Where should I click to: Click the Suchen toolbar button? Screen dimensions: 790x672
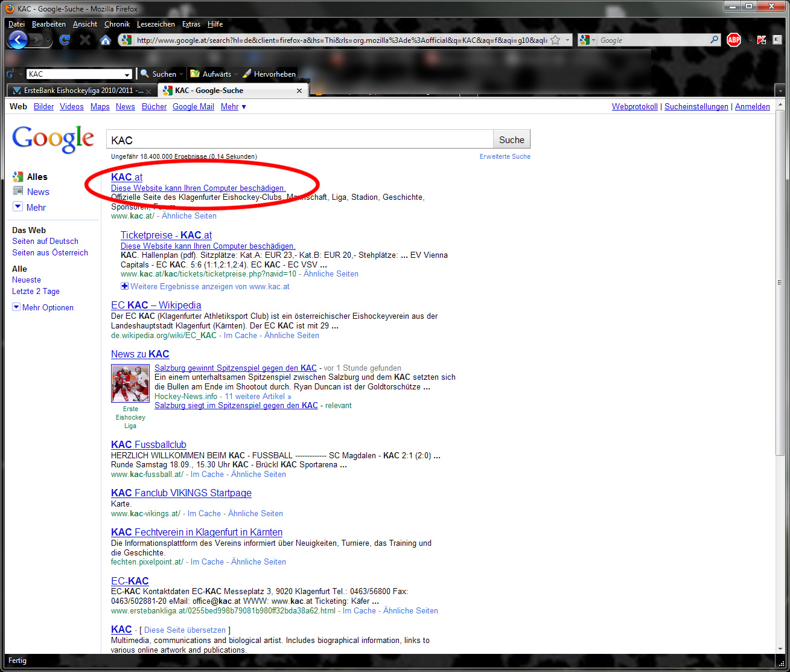pos(158,74)
